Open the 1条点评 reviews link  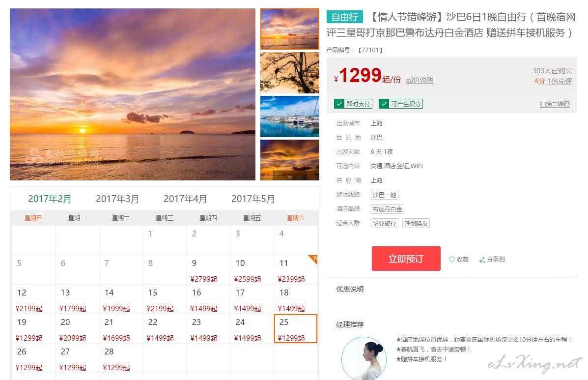click(560, 81)
